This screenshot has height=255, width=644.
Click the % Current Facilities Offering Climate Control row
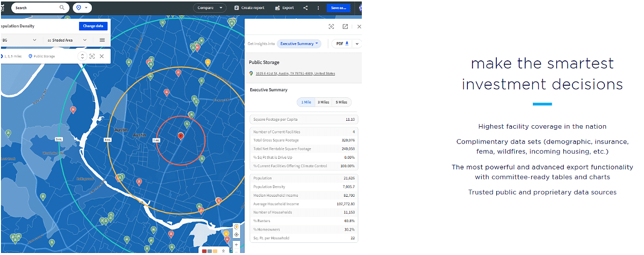click(x=304, y=166)
